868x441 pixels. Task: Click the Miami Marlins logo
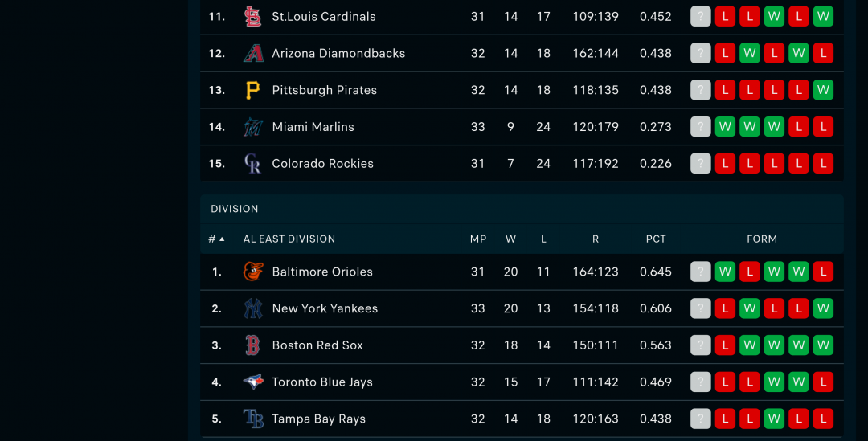253,127
